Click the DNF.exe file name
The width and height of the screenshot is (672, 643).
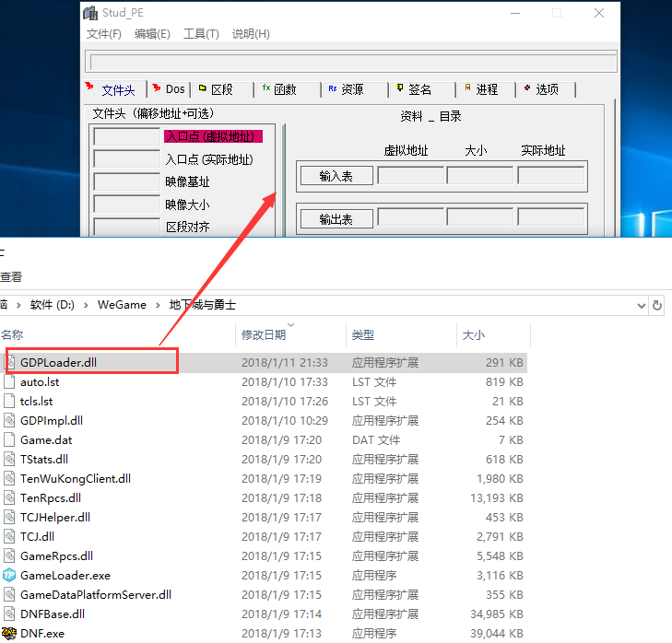click(42, 633)
